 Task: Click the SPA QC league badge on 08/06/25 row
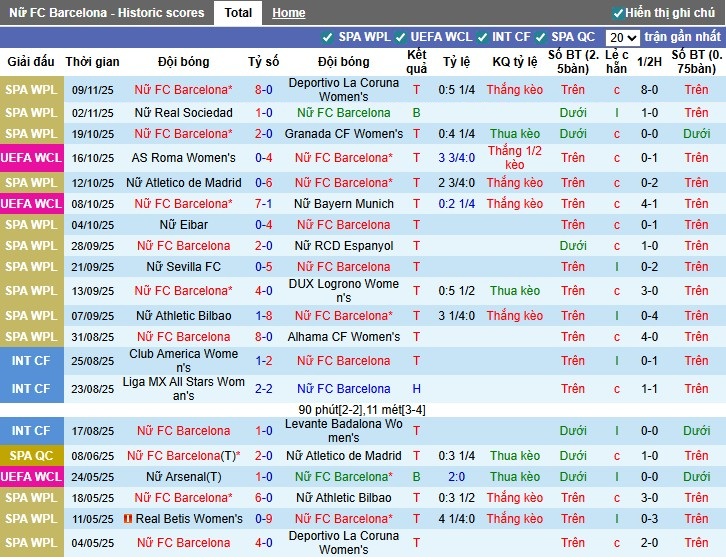point(31,455)
